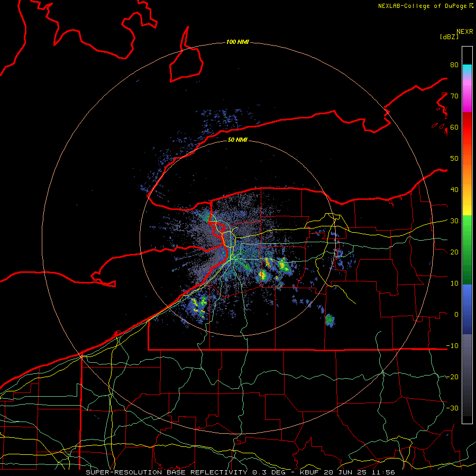Click the 50 NMI range ring label
Screen dimensions: 476x476
237,140
